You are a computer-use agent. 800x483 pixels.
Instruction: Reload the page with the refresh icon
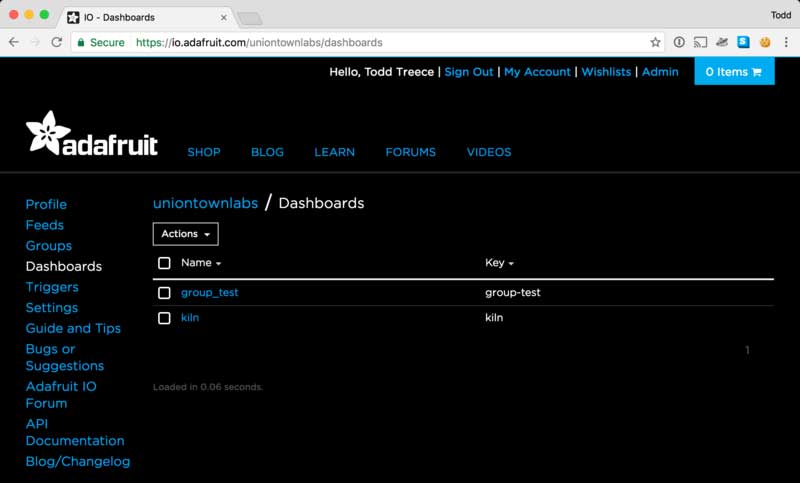[57, 43]
